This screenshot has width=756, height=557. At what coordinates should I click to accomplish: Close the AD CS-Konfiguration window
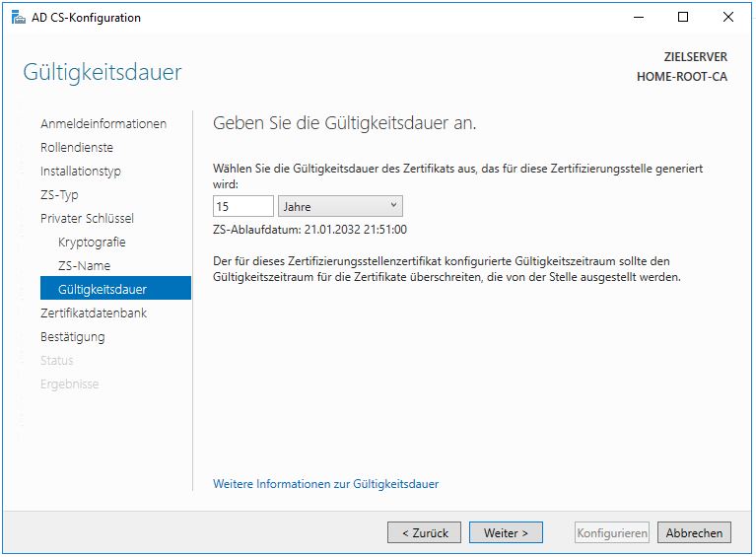point(728,17)
